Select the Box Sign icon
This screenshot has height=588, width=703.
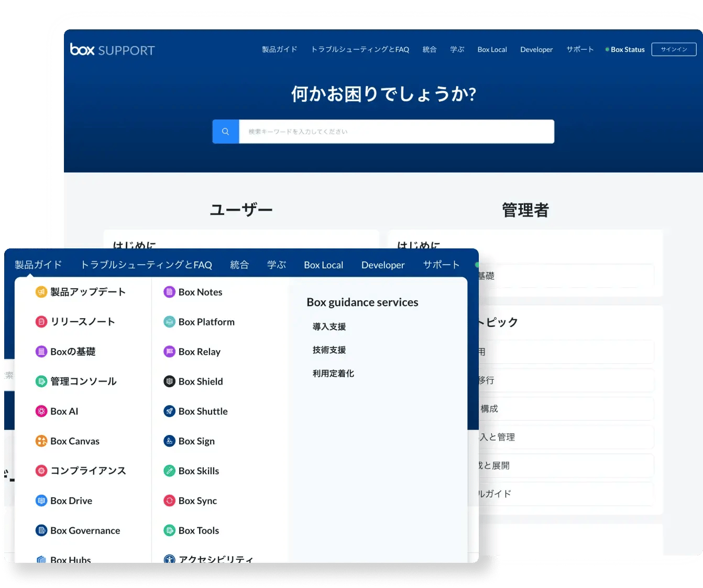coord(169,441)
